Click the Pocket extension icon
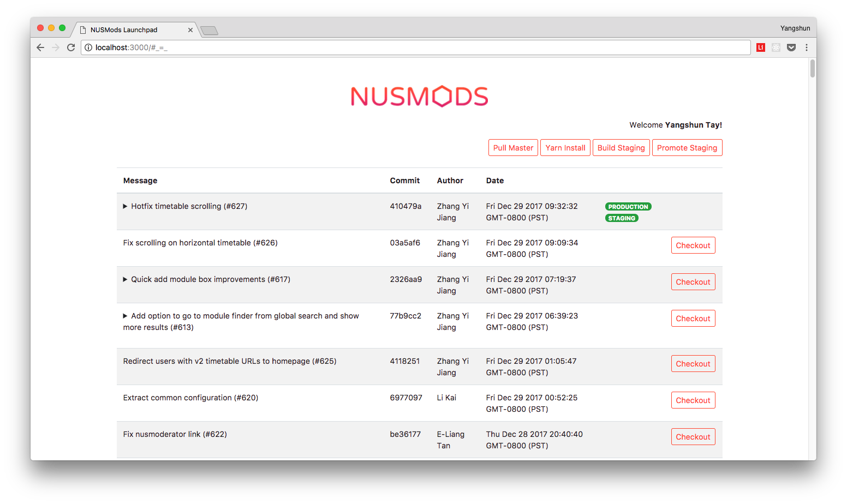 791,47
